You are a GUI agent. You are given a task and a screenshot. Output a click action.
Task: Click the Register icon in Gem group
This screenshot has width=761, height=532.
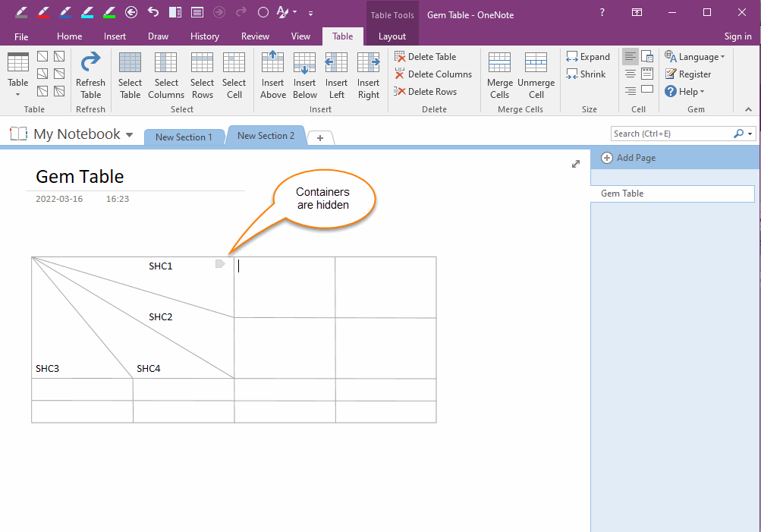671,74
